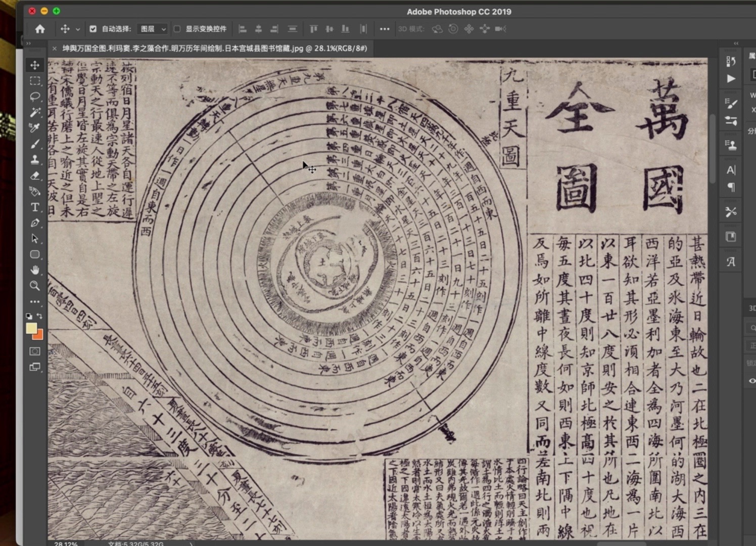Select the Zoom magnifier tool
The height and width of the screenshot is (546, 756).
coord(35,286)
